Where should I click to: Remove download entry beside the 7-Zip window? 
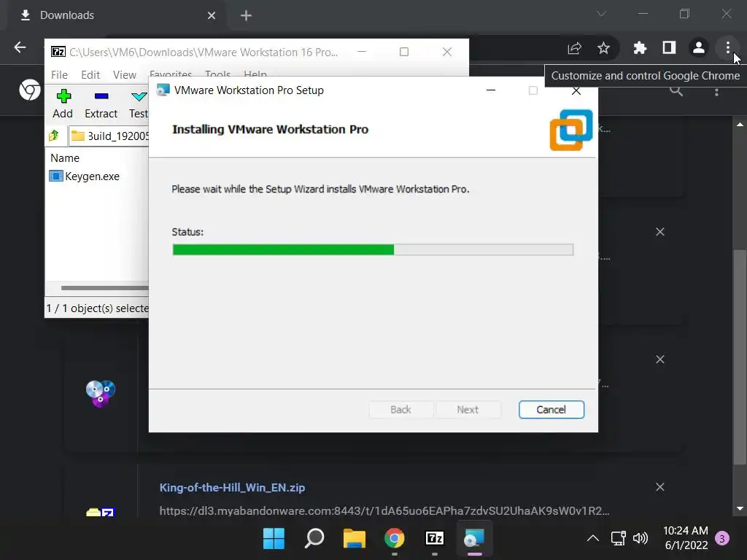659,231
